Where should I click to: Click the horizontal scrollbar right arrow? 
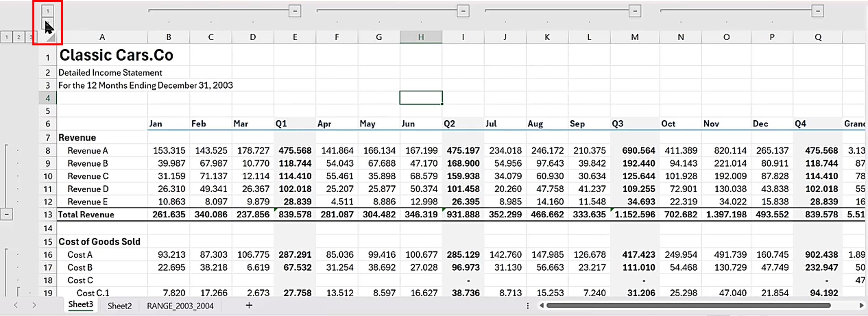[861, 305]
